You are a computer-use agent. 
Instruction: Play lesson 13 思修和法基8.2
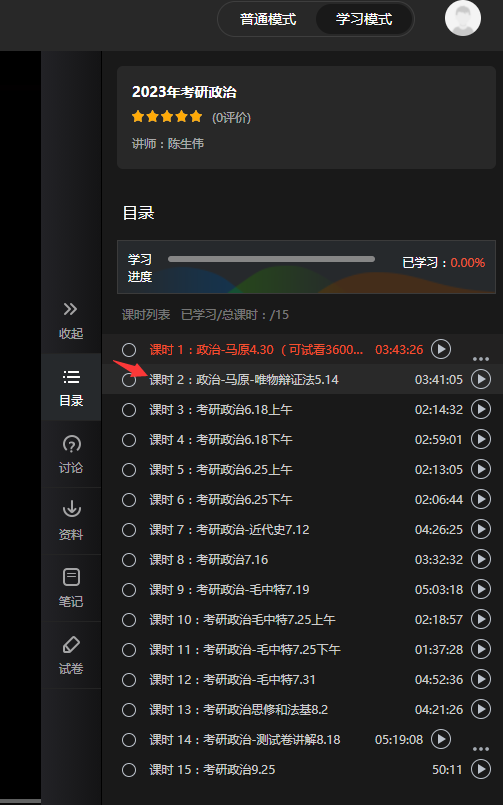click(481, 710)
